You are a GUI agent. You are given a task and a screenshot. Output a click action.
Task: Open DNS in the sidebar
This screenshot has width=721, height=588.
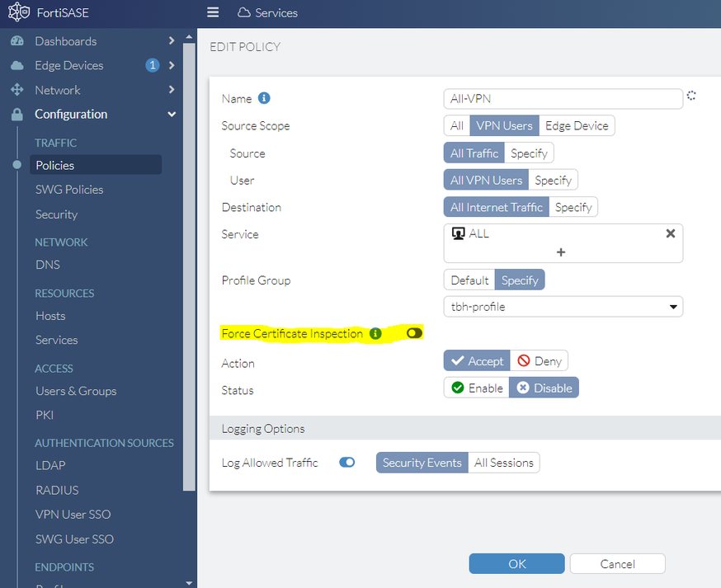pos(48,265)
